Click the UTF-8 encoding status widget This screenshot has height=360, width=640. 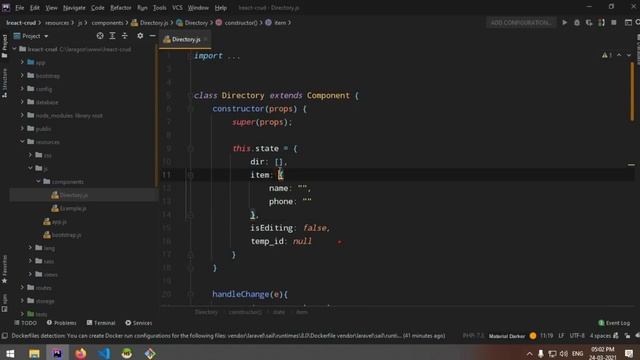[577, 336]
